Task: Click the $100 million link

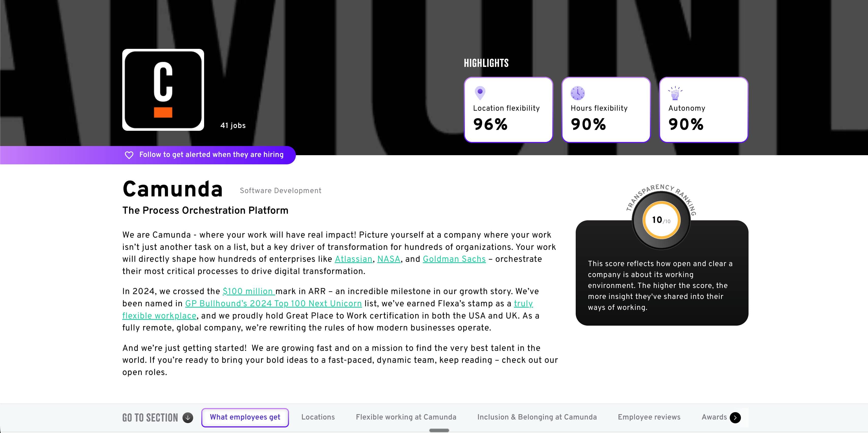Action: [248, 291]
